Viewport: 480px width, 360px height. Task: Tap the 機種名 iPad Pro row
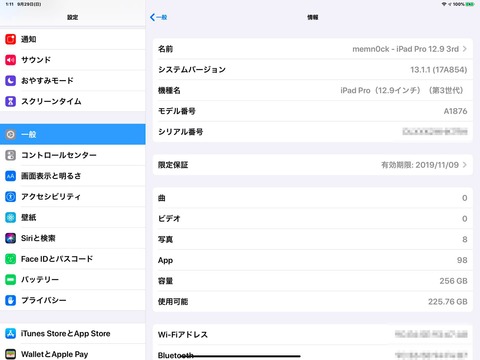(x=313, y=90)
